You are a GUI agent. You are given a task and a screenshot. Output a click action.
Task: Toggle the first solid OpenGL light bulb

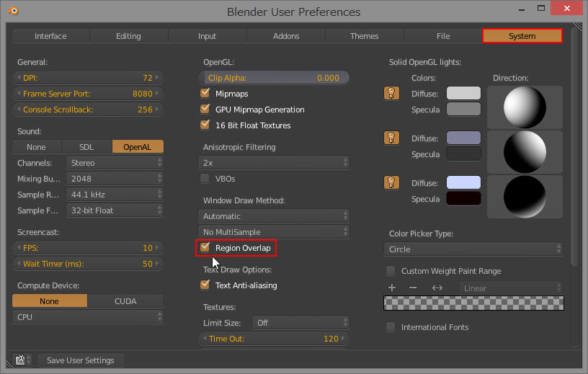(x=391, y=93)
